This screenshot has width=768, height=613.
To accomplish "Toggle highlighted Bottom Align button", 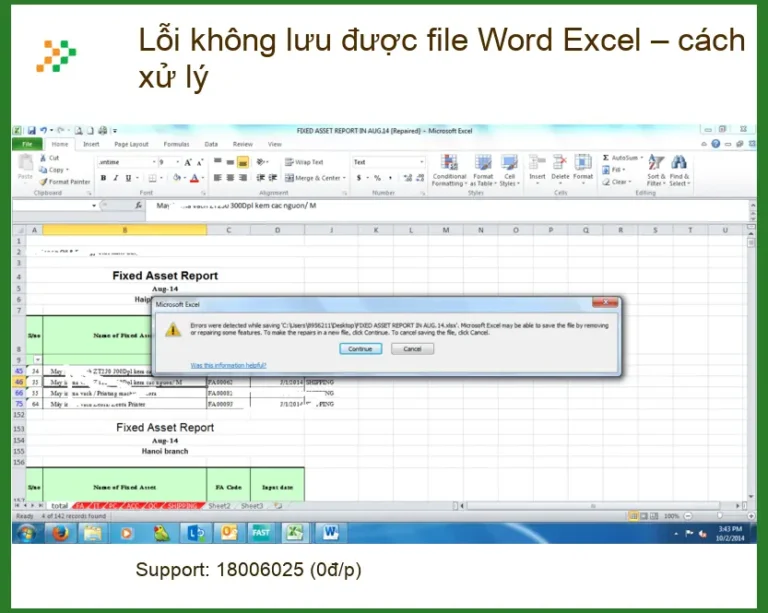I will coord(242,162).
